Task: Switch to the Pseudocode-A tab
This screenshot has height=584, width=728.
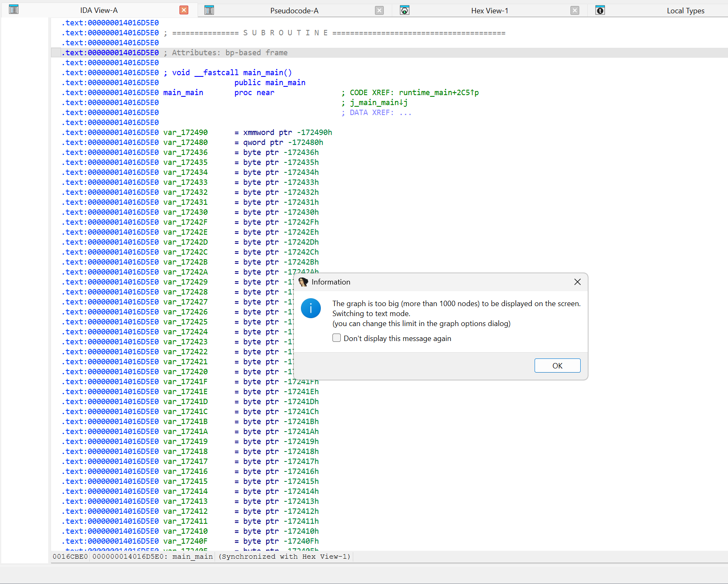Action: pyautogui.click(x=294, y=11)
